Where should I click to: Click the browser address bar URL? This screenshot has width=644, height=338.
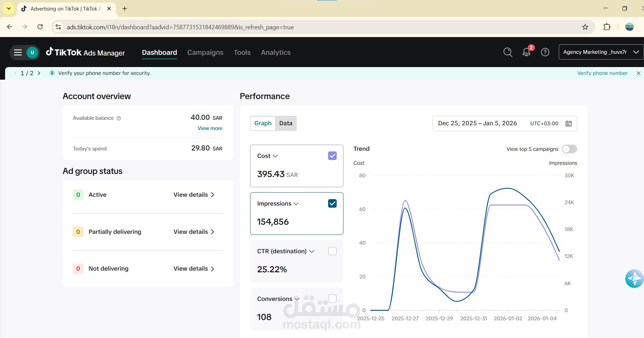[180, 27]
